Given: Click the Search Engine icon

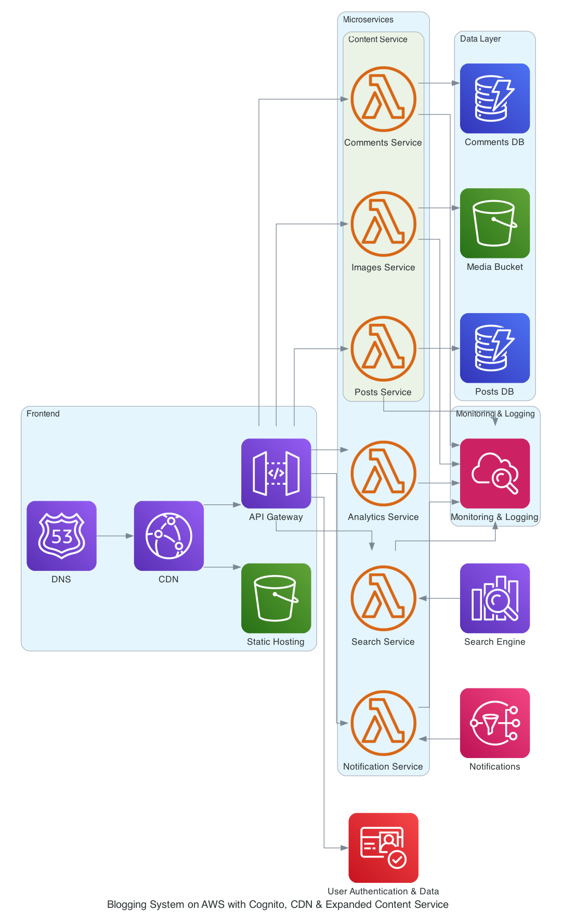Looking at the screenshot, I should (495, 598).
